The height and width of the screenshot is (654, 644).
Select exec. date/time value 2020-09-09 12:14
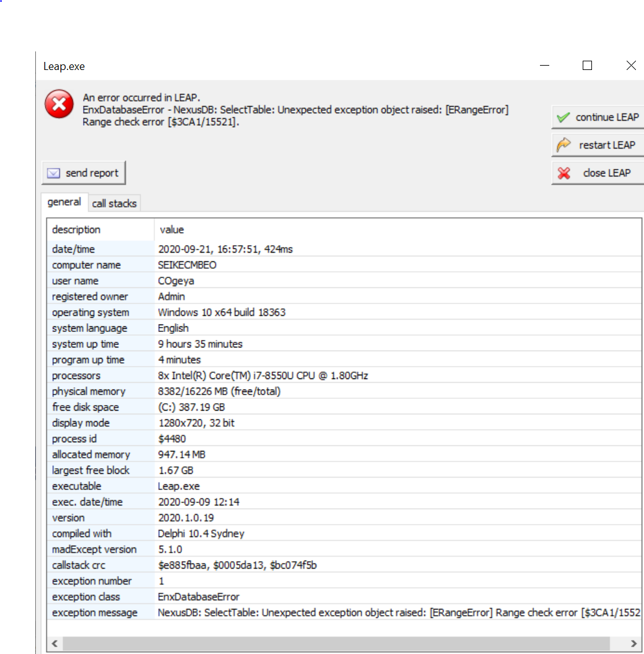pyautogui.click(x=199, y=502)
